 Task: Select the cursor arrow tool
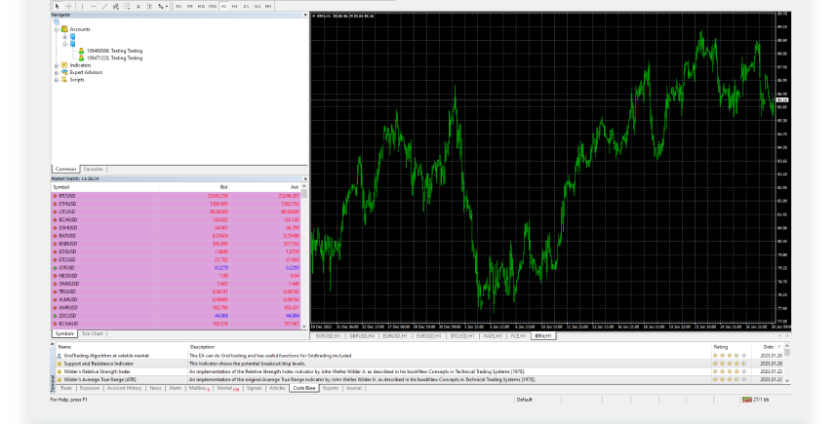(x=57, y=6)
